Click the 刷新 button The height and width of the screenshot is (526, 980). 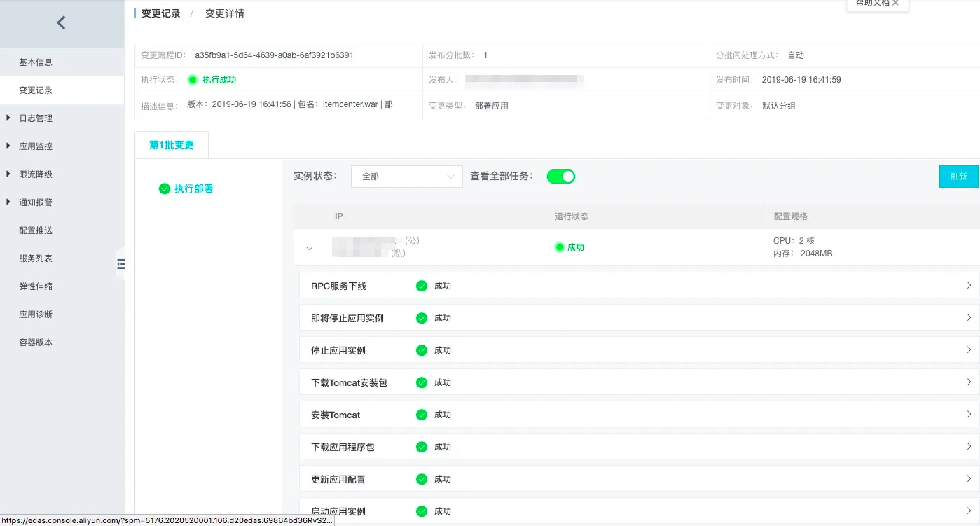coord(958,177)
